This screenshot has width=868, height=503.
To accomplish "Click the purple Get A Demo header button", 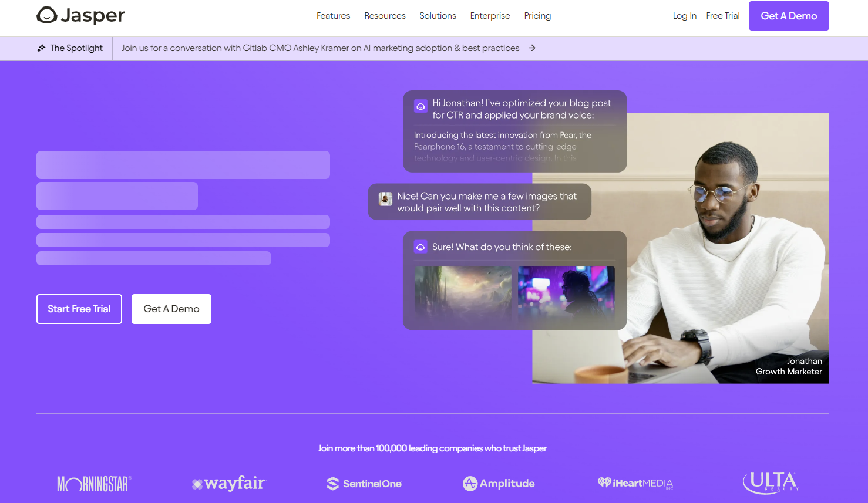I will tap(789, 16).
